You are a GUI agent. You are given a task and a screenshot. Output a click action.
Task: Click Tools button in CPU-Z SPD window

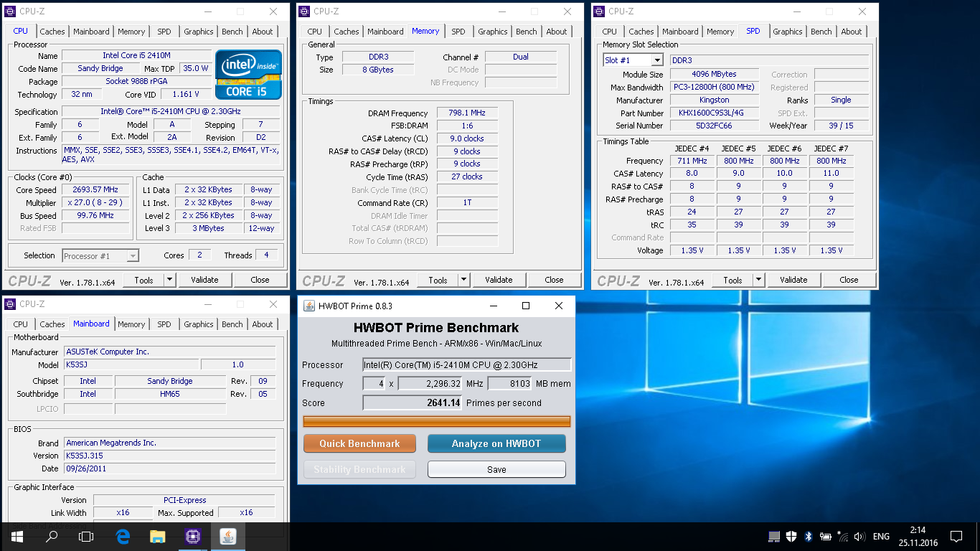(732, 280)
